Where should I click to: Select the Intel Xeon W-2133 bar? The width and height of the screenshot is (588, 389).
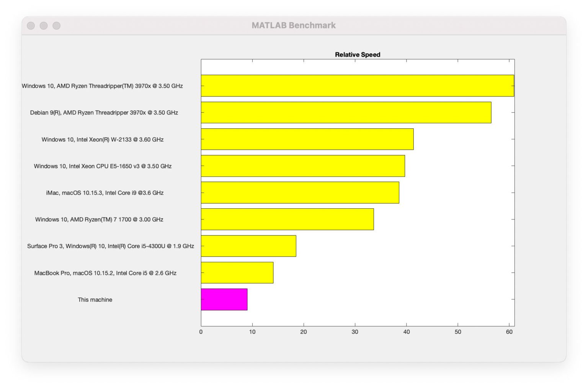point(306,139)
